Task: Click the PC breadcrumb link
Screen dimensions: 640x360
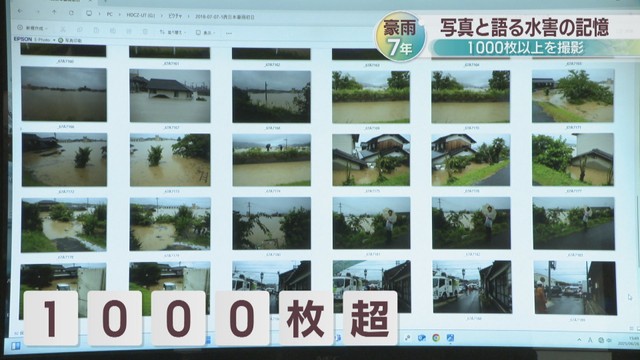Action: pos(109,14)
